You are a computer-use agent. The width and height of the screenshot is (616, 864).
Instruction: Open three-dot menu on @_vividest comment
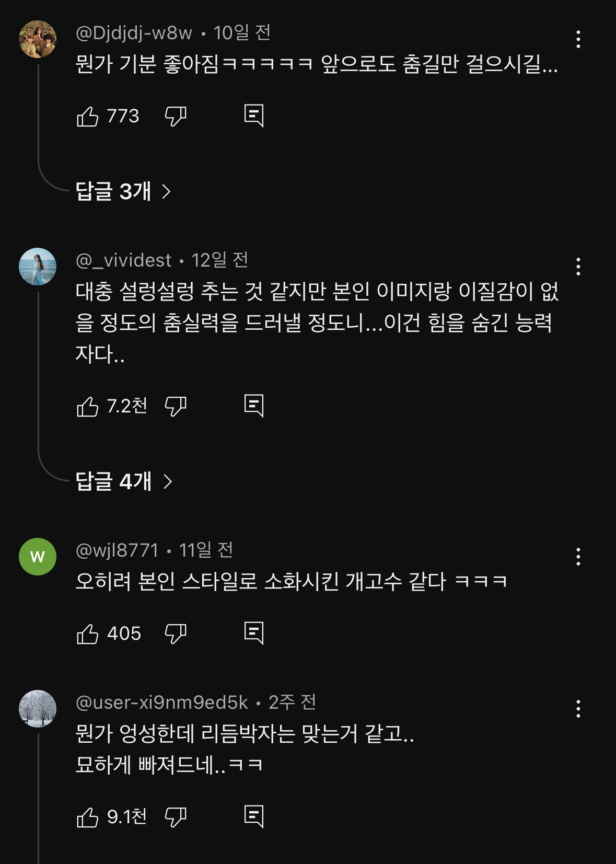tap(578, 267)
